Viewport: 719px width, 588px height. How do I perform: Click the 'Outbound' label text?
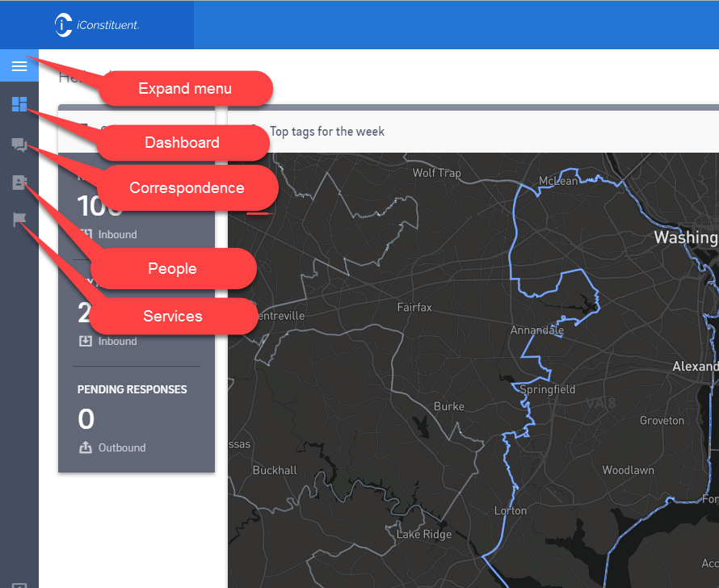[x=122, y=447]
